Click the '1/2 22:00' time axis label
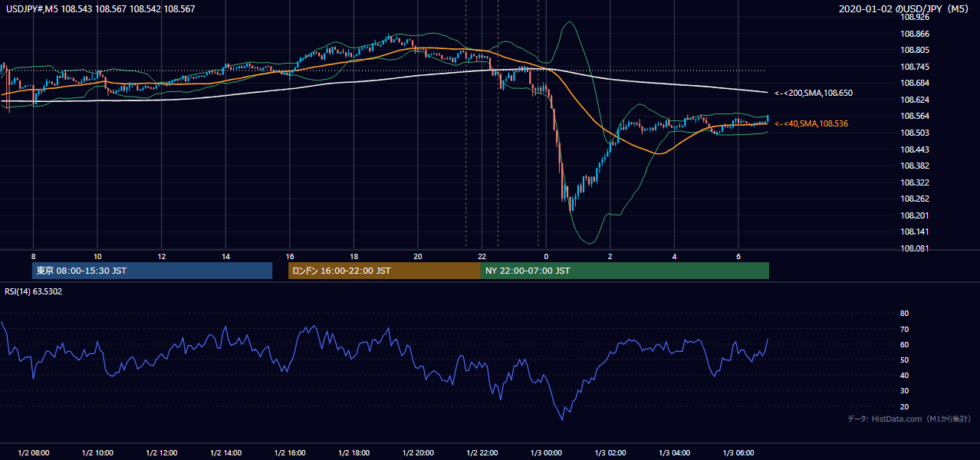The image size is (980, 460). point(482,453)
